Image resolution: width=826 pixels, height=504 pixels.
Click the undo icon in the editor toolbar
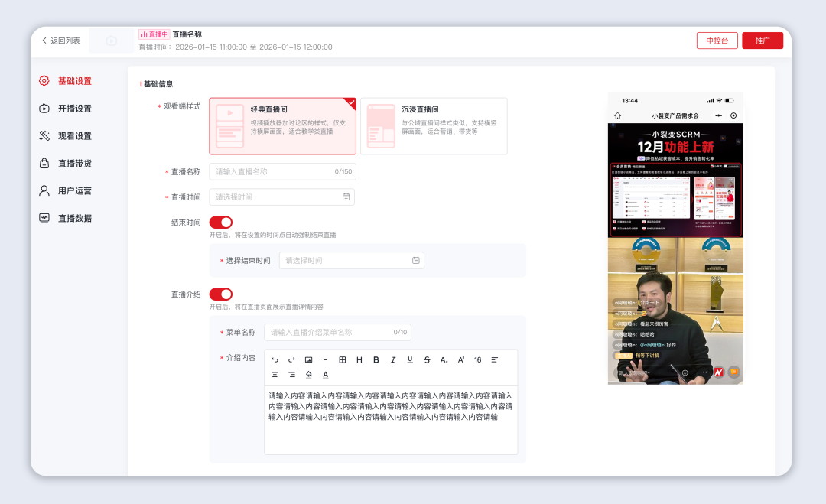click(275, 360)
